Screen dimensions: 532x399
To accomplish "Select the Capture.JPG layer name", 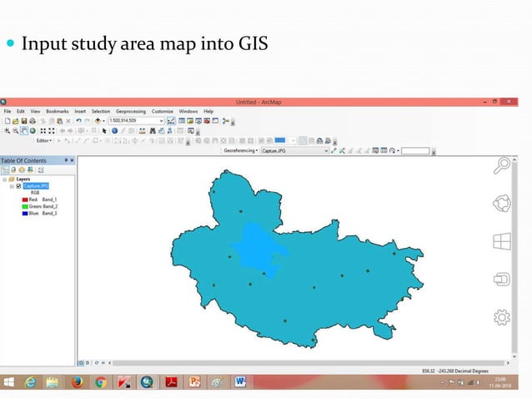I will tap(36, 186).
